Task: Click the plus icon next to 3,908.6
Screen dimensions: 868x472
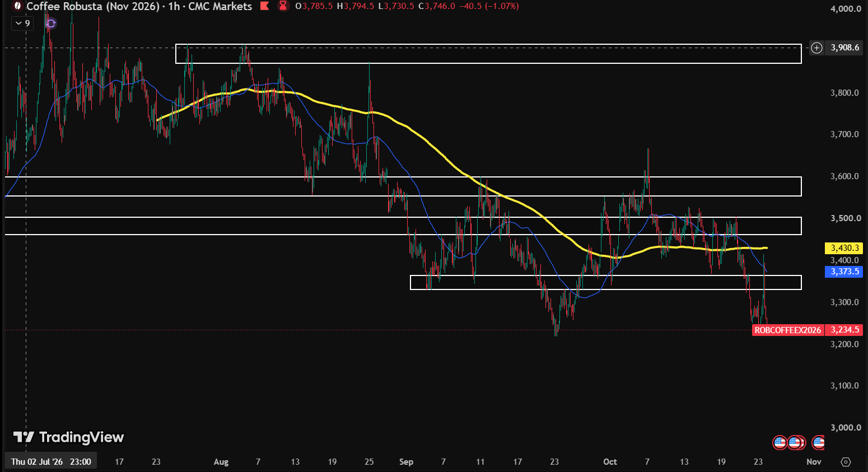Action: pos(817,48)
